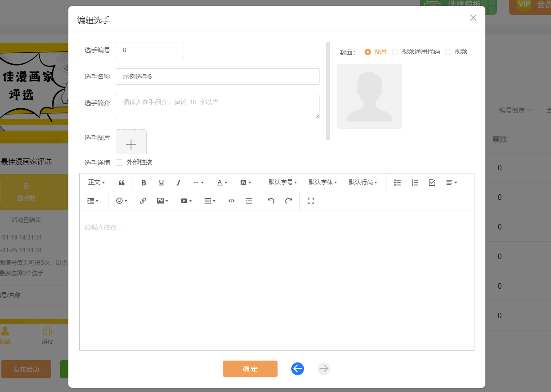Switch the editor to fullscreen mode

[311, 201]
